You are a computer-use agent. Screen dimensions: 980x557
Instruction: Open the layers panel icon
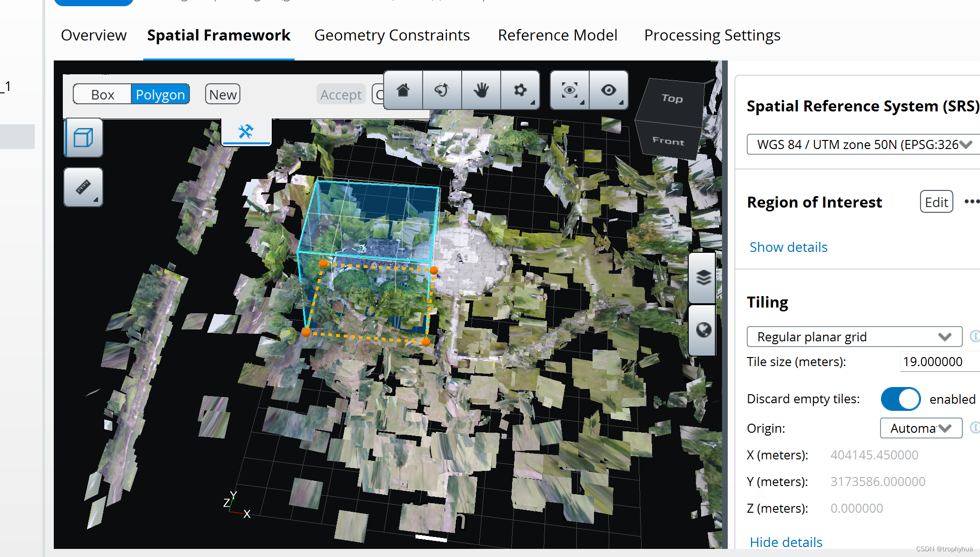click(x=703, y=278)
